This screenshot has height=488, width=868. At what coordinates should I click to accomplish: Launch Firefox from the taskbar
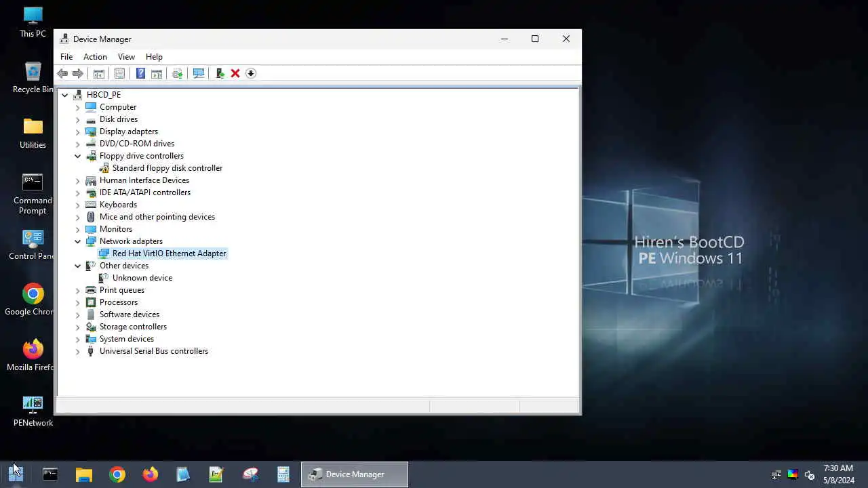151,474
